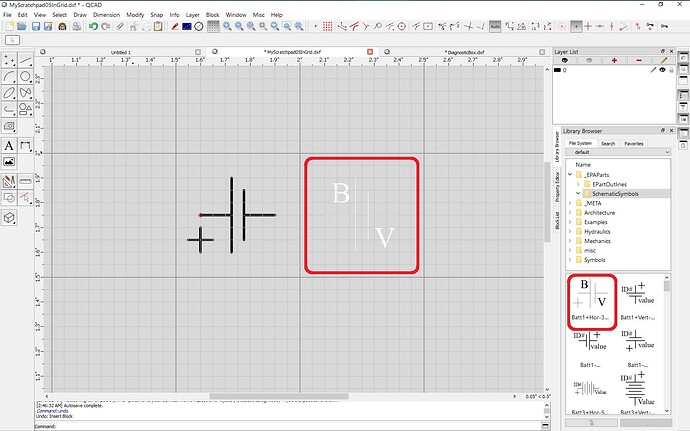Click the Paste clipboard icon
Screen dimensions: 690x431
tap(158, 26)
